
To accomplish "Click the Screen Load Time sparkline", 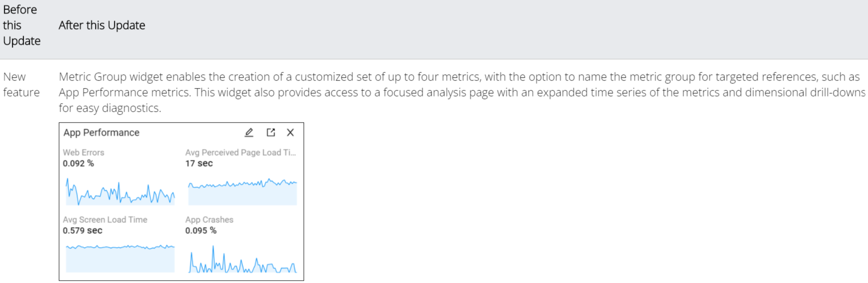I will point(120,258).
